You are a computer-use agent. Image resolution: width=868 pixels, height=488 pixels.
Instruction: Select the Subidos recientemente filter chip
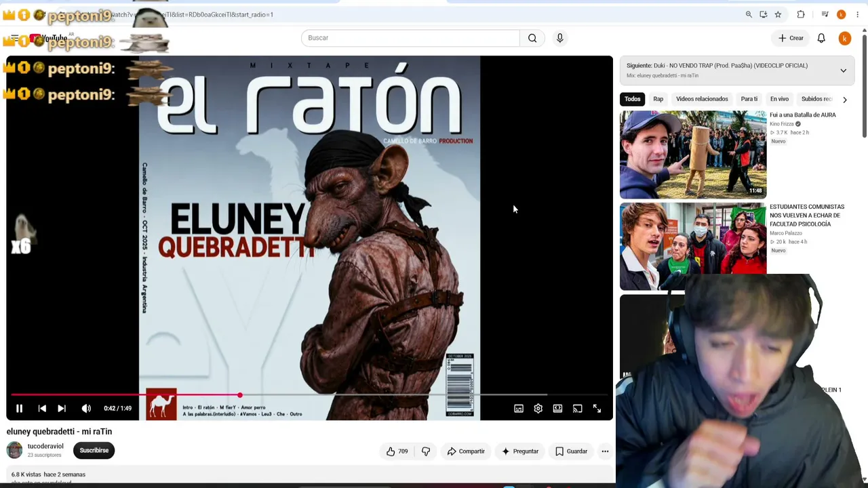816,99
